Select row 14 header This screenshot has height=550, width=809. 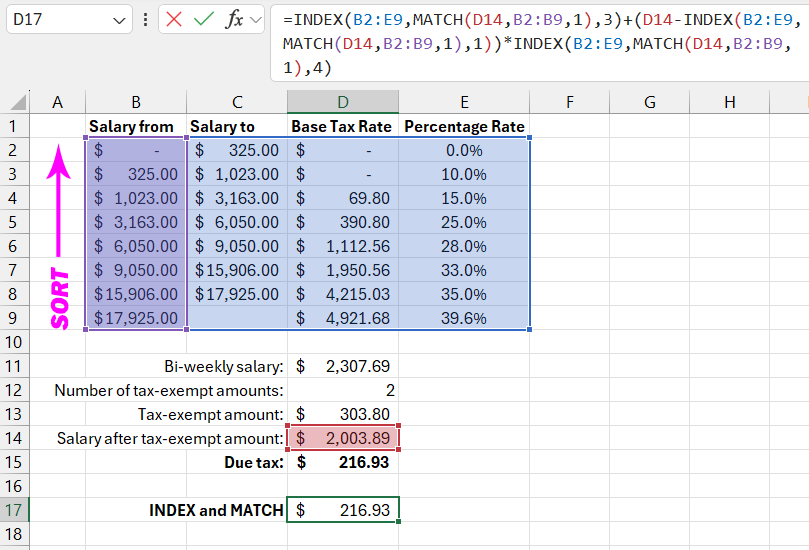(14, 438)
